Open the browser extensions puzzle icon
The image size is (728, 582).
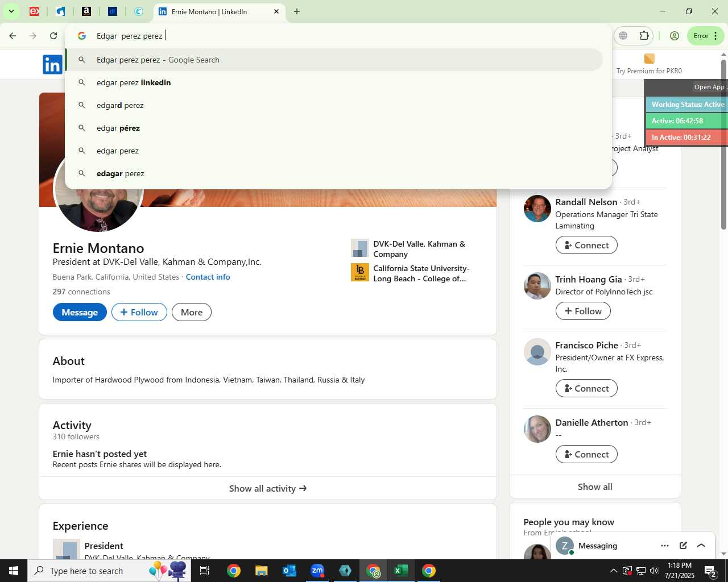click(x=644, y=36)
